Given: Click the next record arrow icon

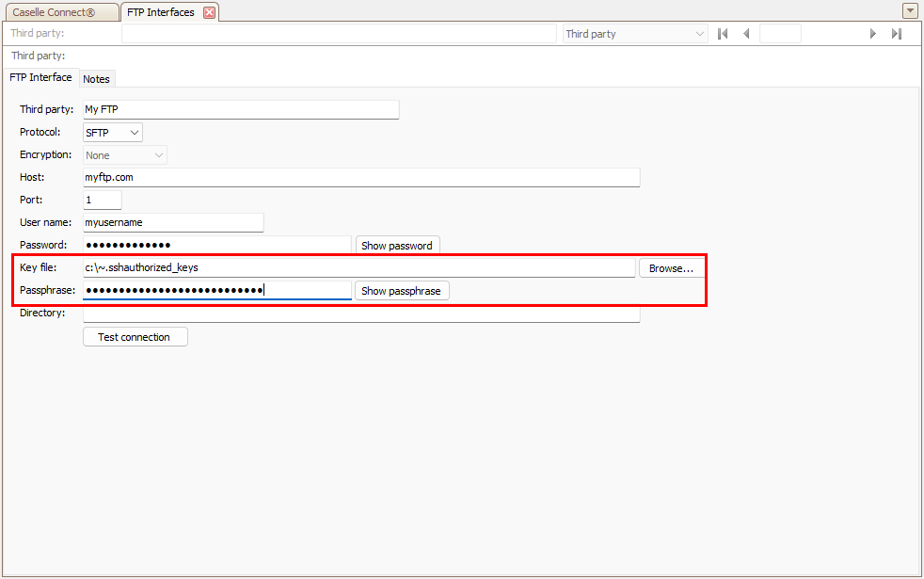Looking at the screenshot, I should point(872,34).
